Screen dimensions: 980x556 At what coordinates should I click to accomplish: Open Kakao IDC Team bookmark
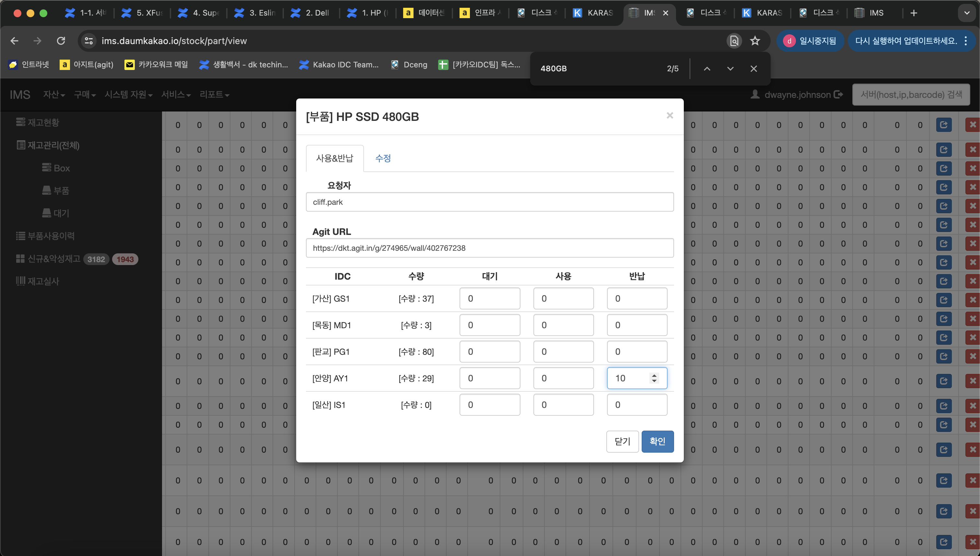click(x=339, y=64)
